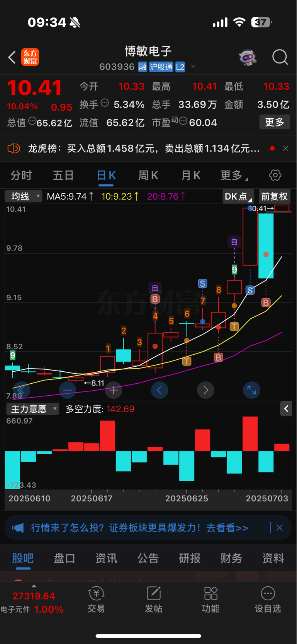Tap the 发帖 post button
The width and height of the screenshot is (297, 644).
153,600
